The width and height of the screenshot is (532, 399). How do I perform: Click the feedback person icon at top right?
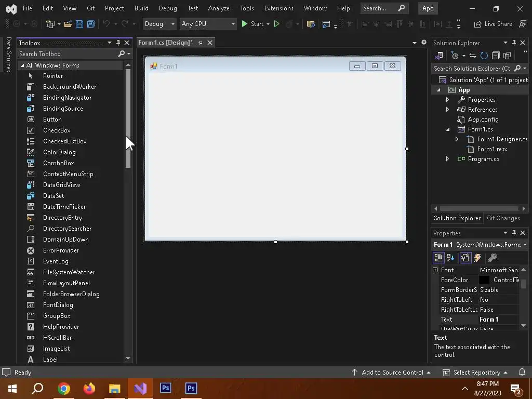pos(523,24)
